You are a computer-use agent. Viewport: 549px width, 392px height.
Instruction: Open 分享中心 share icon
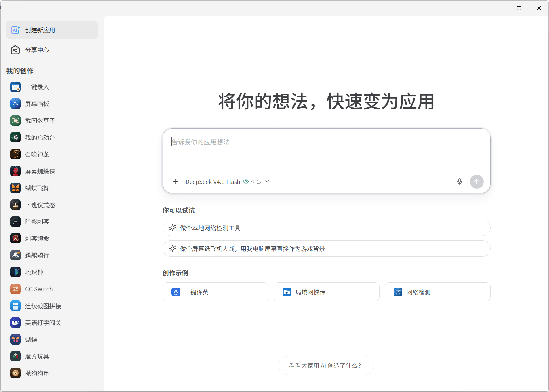[15, 50]
